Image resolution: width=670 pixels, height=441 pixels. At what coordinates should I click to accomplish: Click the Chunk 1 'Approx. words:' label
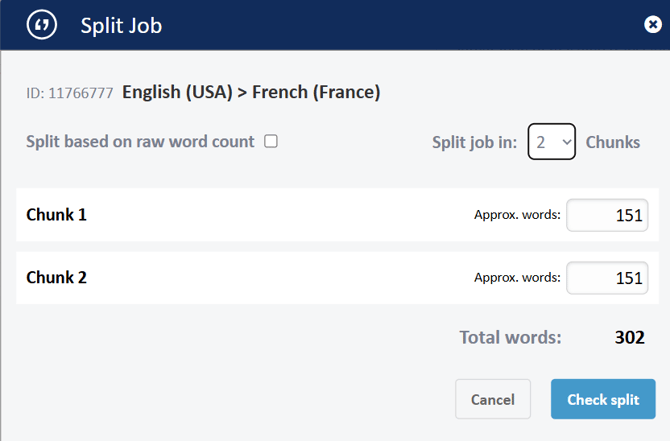[x=516, y=215]
